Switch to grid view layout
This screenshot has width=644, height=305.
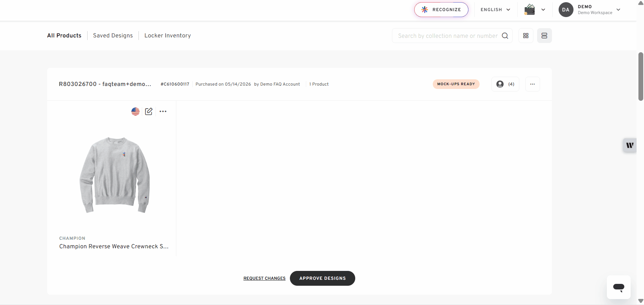(526, 36)
